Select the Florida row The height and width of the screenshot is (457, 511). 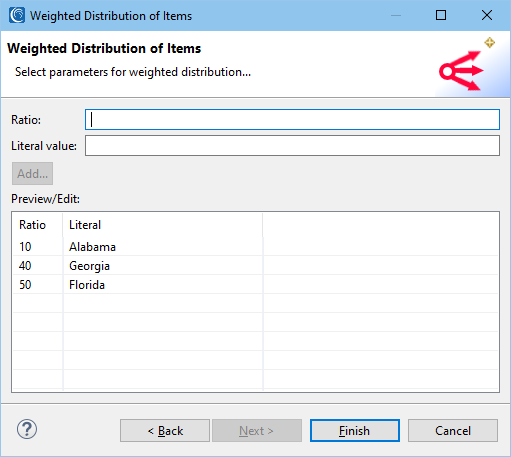click(255, 285)
